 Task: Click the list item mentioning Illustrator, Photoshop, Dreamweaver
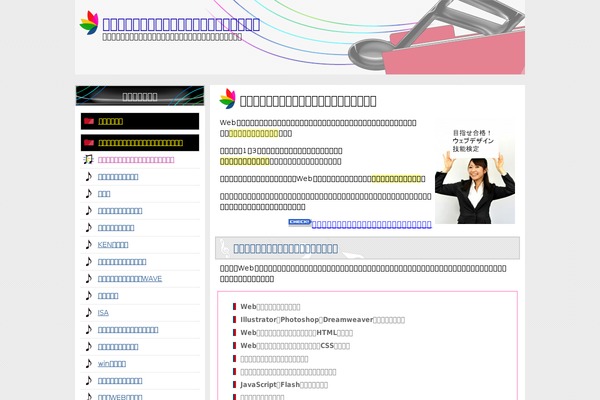(x=322, y=320)
